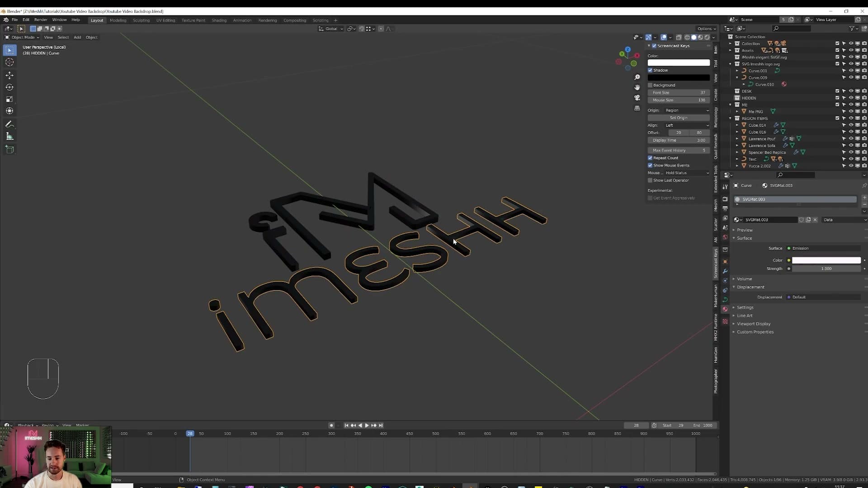This screenshot has height=488, width=868.
Task: Open the Origin Region dropdown
Action: pyautogui.click(x=687, y=110)
